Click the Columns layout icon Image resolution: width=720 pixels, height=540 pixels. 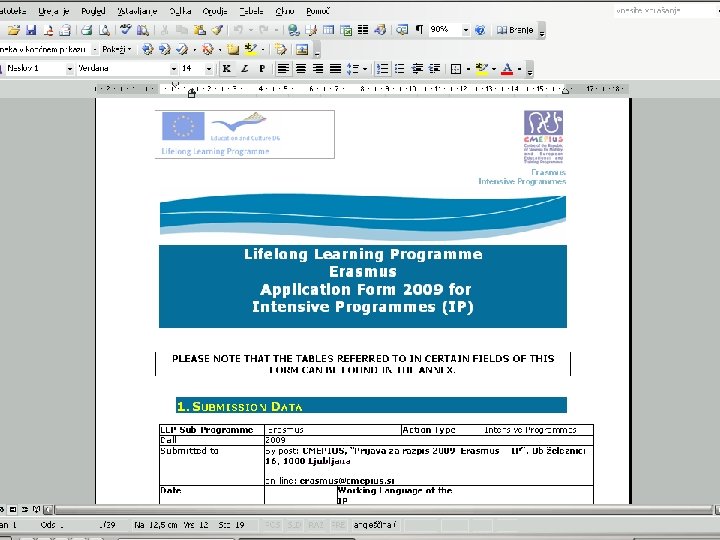[x=363, y=30]
